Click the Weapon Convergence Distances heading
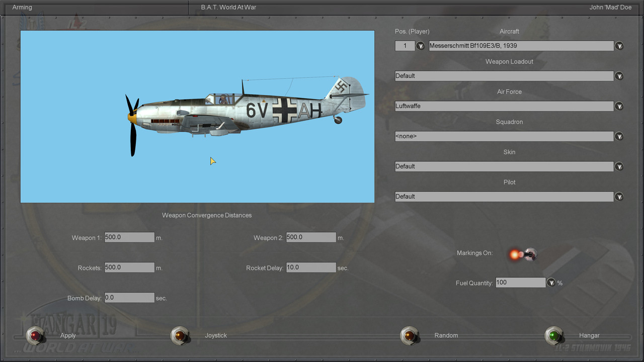Image resolution: width=644 pixels, height=362 pixels. pos(207,215)
